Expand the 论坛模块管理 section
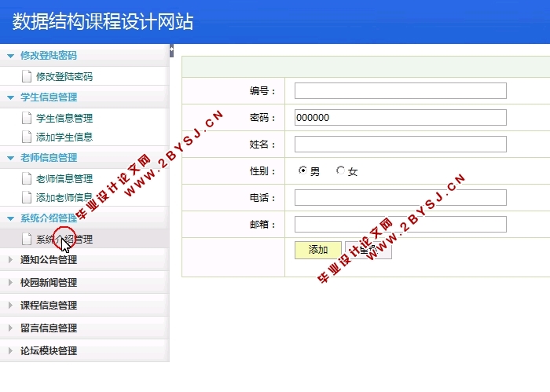The image size is (550, 392). click(x=85, y=351)
